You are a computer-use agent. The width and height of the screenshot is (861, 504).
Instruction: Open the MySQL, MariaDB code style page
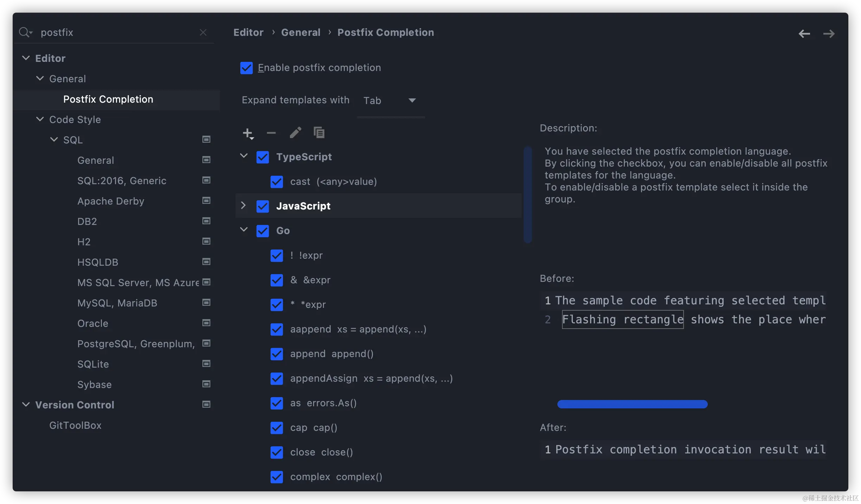point(117,303)
